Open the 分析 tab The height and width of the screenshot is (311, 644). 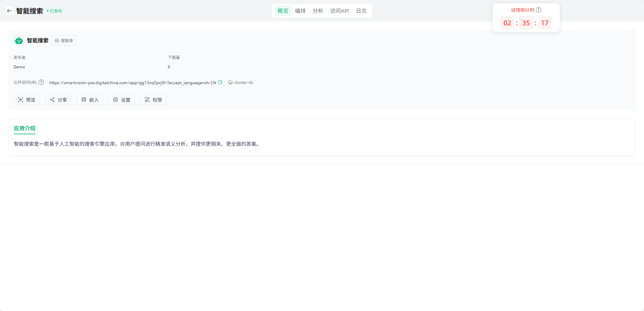coord(318,11)
